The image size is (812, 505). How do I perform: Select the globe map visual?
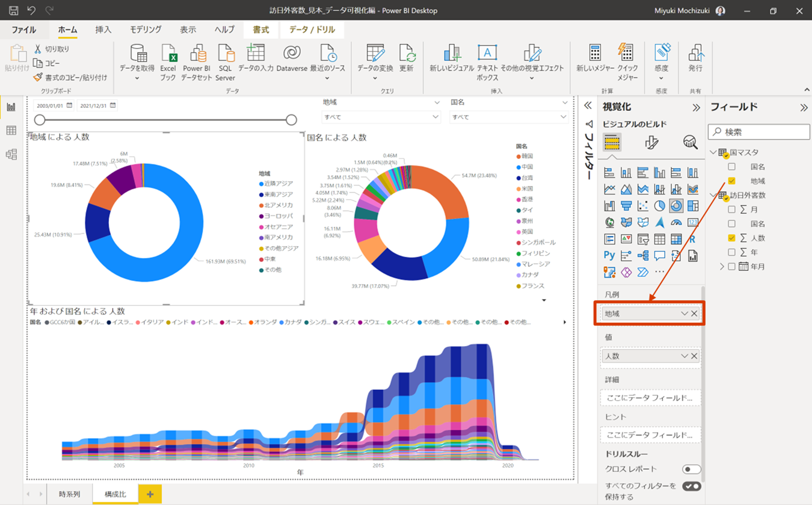(609, 222)
